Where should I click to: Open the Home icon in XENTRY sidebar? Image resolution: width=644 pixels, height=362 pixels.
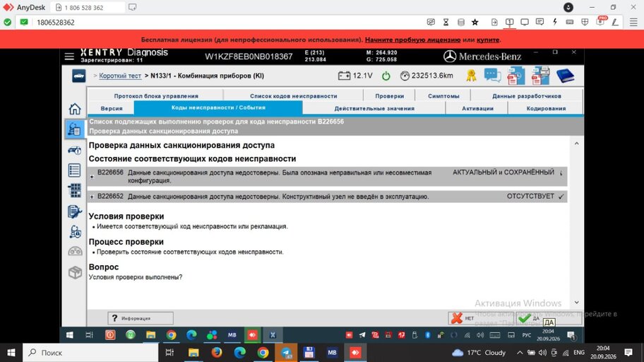click(x=75, y=109)
